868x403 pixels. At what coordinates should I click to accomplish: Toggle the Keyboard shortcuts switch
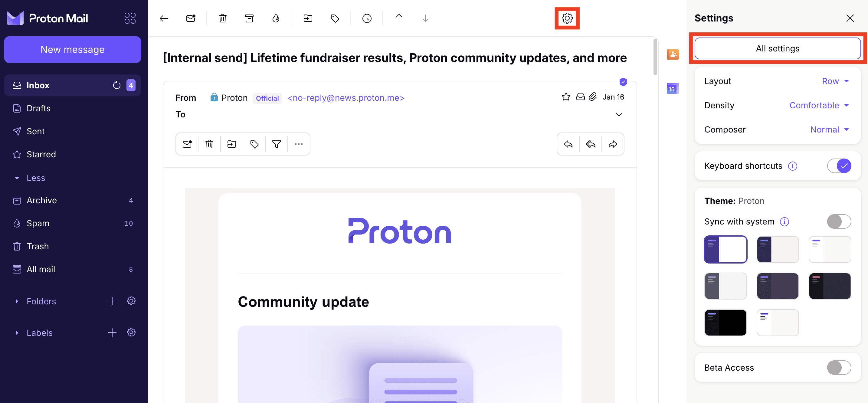pyautogui.click(x=839, y=165)
